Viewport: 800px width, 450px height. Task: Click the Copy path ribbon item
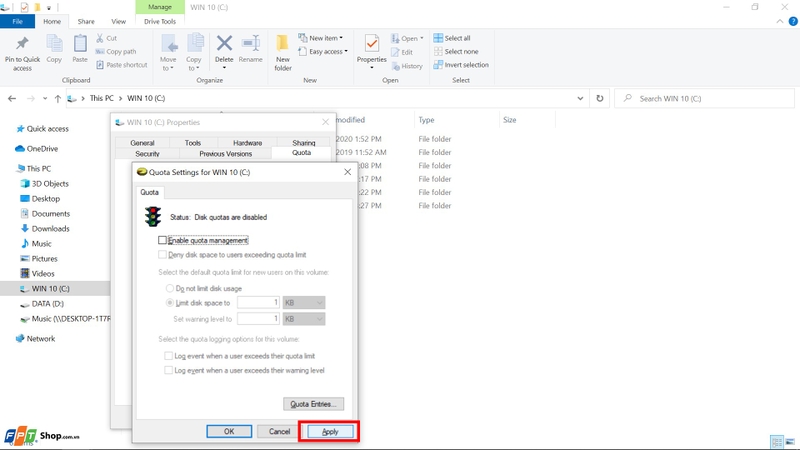tap(116, 52)
